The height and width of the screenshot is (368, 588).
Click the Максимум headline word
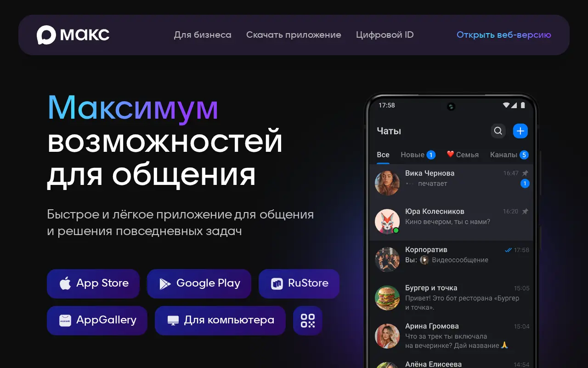tap(133, 109)
